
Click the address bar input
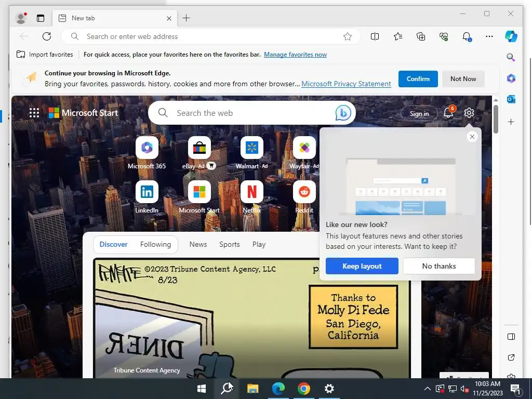tap(210, 36)
